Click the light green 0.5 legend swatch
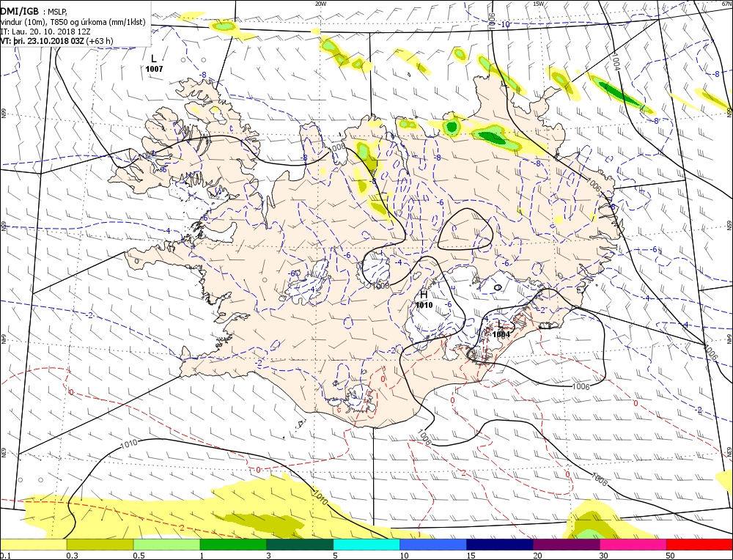The width and height of the screenshot is (733, 560). tap(167, 545)
